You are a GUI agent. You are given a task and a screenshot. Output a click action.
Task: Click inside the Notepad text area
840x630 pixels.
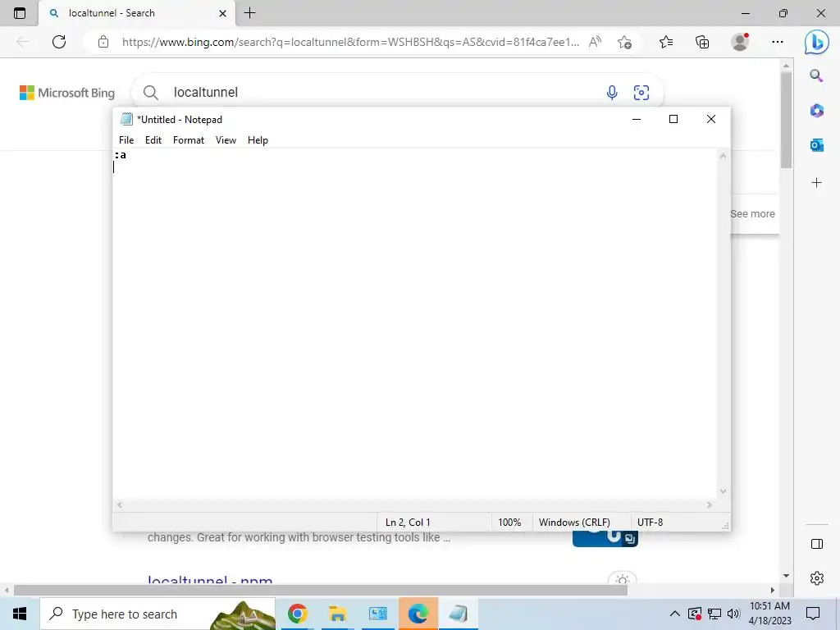click(414, 324)
